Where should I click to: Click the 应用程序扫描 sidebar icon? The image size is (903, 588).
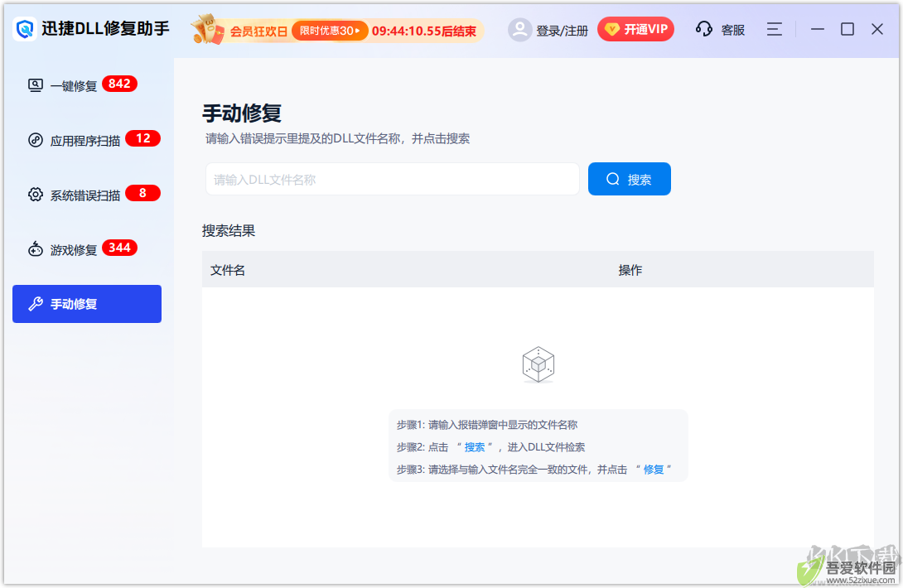pyautogui.click(x=35, y=140)
